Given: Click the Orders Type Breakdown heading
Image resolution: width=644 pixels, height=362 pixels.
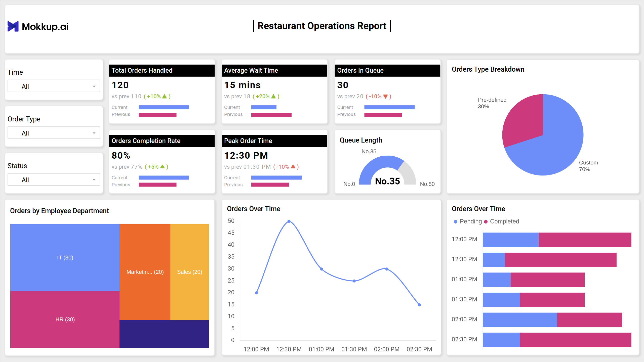Looking at the screenshot, I should click(x=488, y=69).
